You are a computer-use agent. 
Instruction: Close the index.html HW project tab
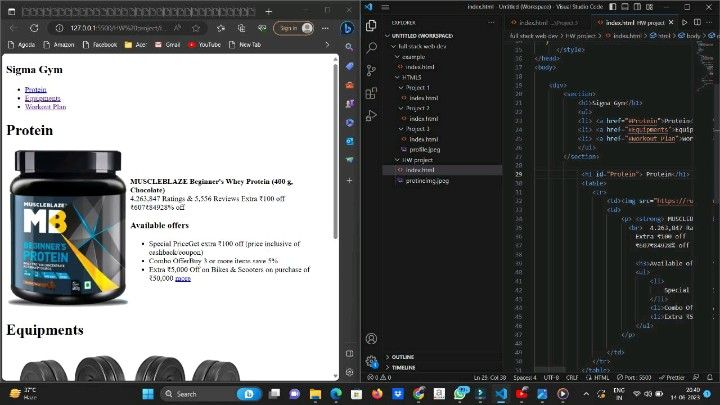tap(671, 22)
